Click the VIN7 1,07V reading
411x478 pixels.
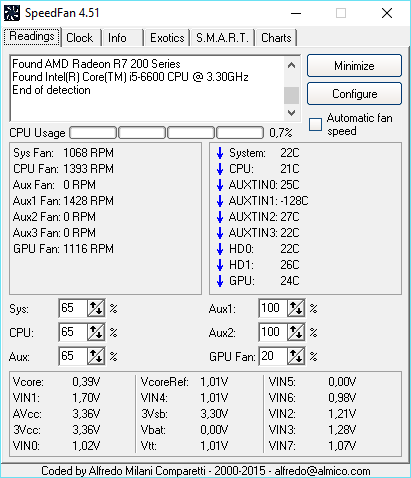(x=312, y=446)
